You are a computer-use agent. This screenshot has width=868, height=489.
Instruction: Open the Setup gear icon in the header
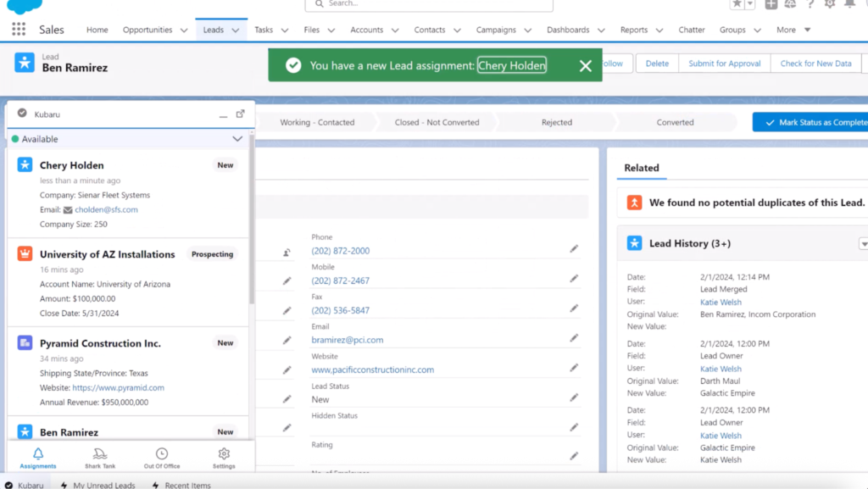830,4
